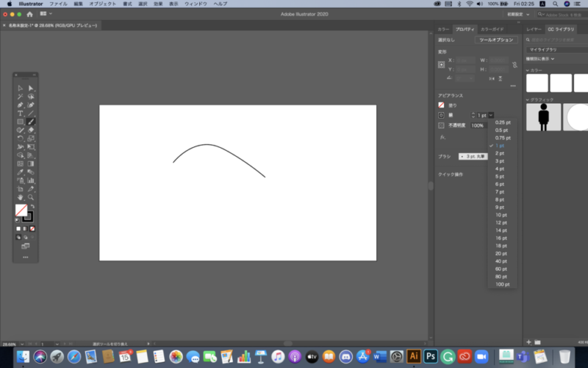Image resolution: width=588 pixels, height=368 pixels.
Task: Open the マイライブラリ library dropdown
Action: coord(557,49)
